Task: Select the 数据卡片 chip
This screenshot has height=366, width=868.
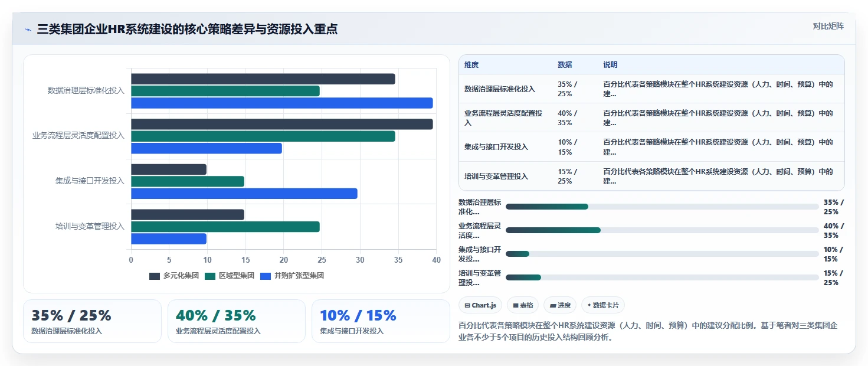Action: [x=602, y=305]
